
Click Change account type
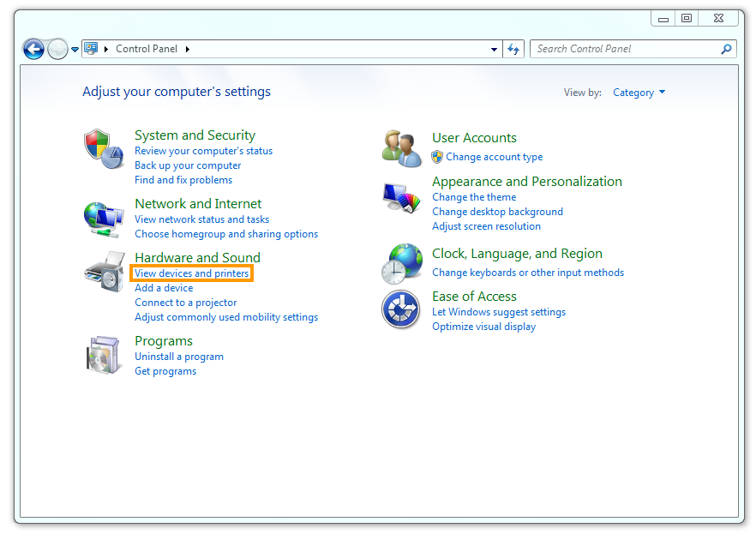click(x=495, y=157)
